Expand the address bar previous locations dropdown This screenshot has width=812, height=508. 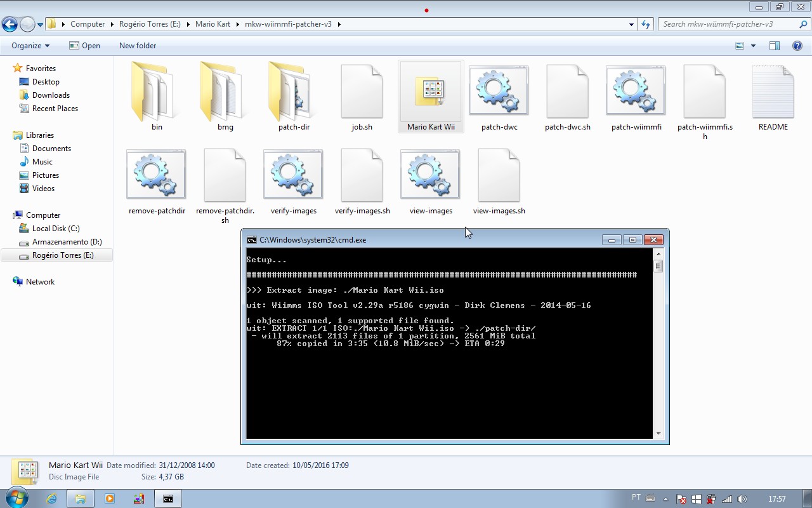click(631, 24)
